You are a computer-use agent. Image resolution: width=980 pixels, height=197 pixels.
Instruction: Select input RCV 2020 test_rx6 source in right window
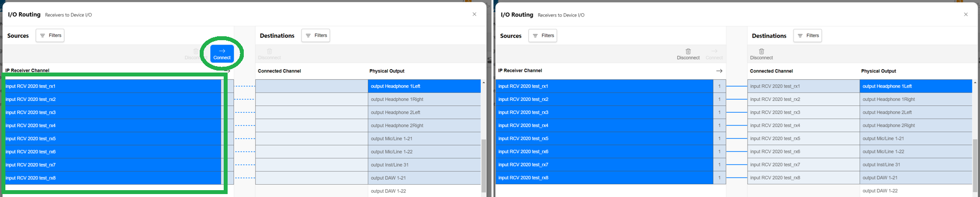[605, 152]
